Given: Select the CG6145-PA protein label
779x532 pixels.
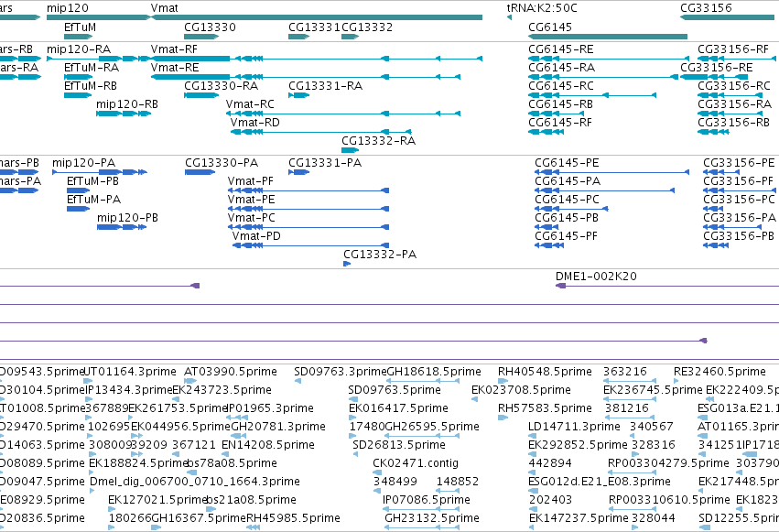Looking at the screenshot, I should point(568,181).
